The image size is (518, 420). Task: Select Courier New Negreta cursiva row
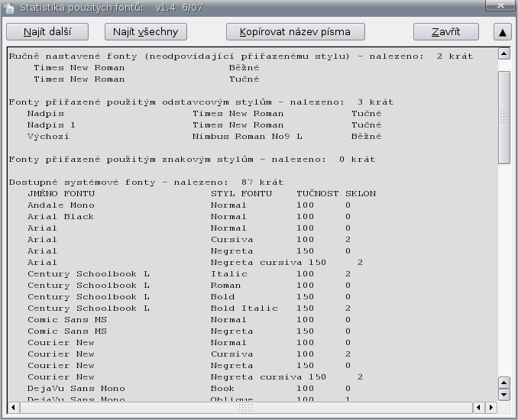(195, 376)
